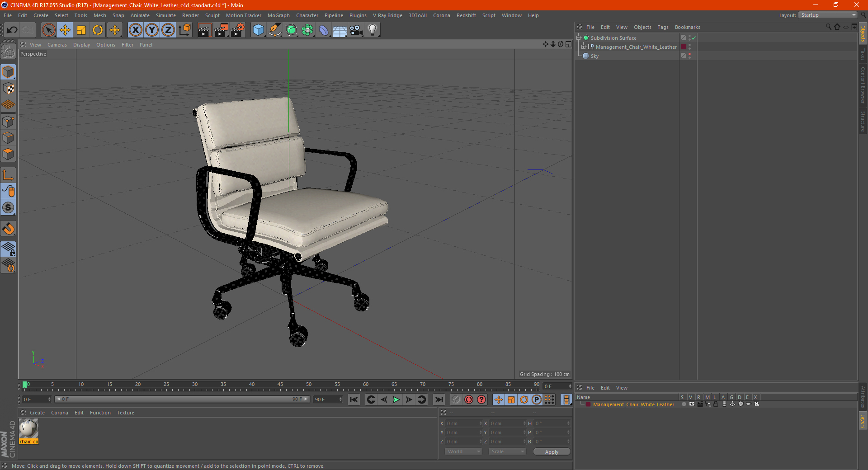Render the current view clapperboard

(x=204, y=30)
